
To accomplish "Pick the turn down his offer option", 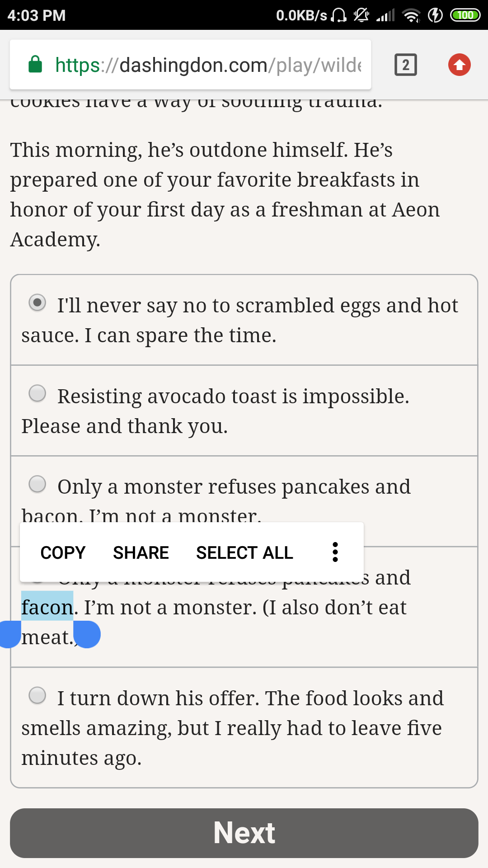I will point(38,695).
